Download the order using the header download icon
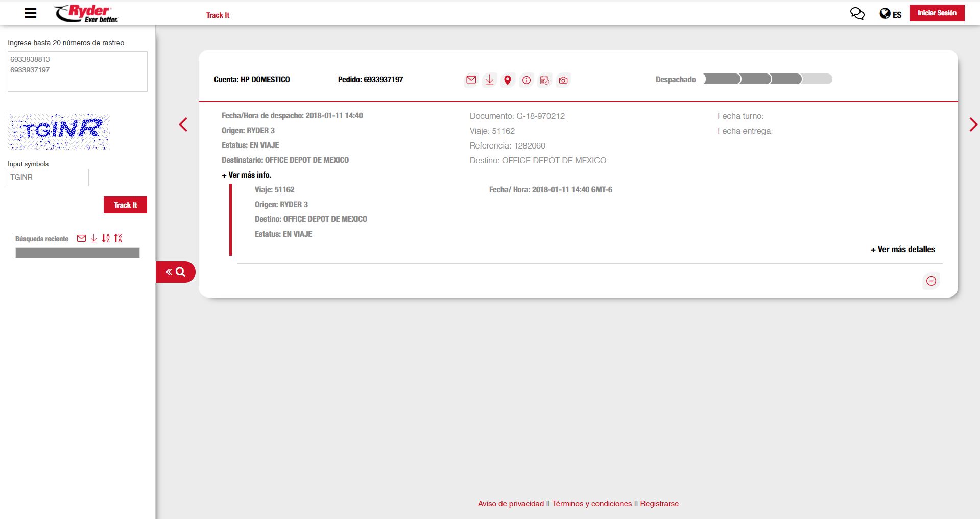Viewport: 980px width, 519px height. (489, 80)
